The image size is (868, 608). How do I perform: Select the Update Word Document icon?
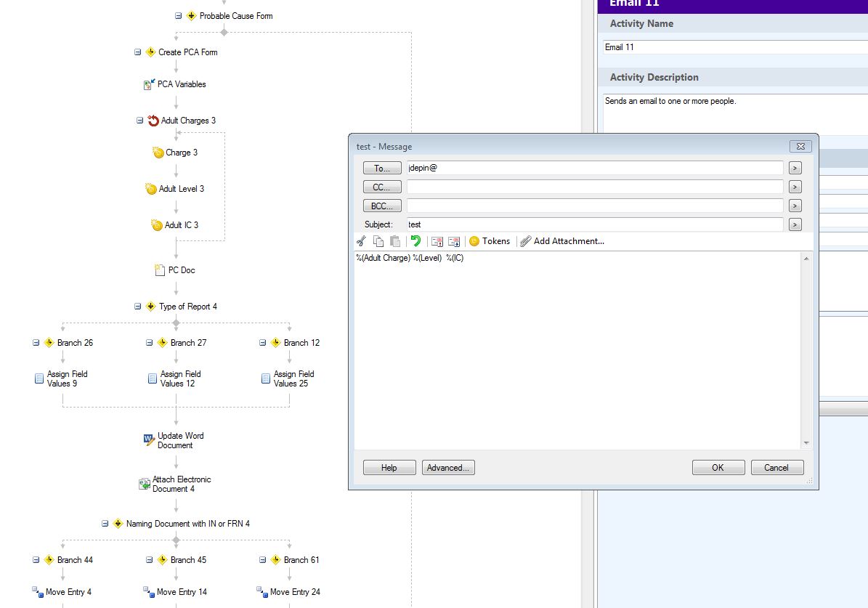point(149,440)
